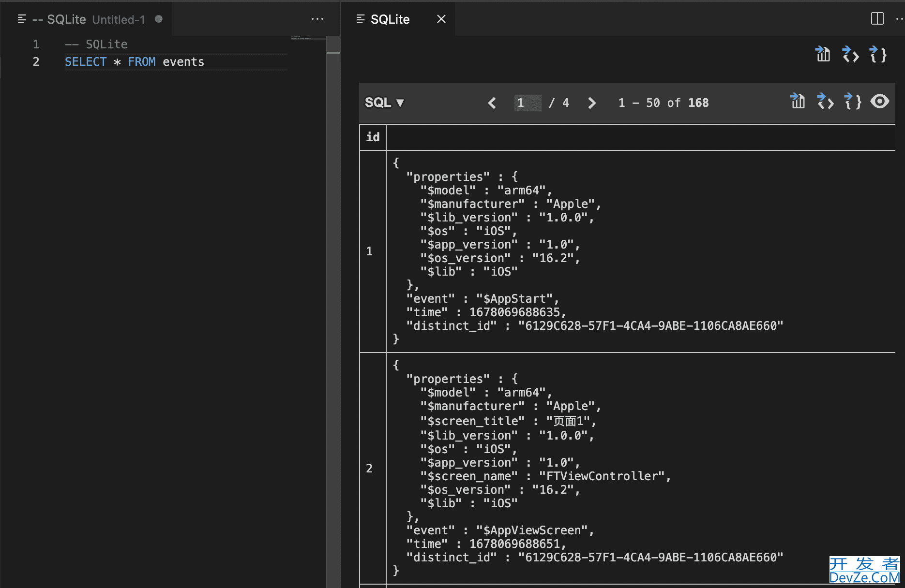Export results to CSV in top toolbar
Image resolution: width=905 pixels, height=588 pixels.
[823, 55]
